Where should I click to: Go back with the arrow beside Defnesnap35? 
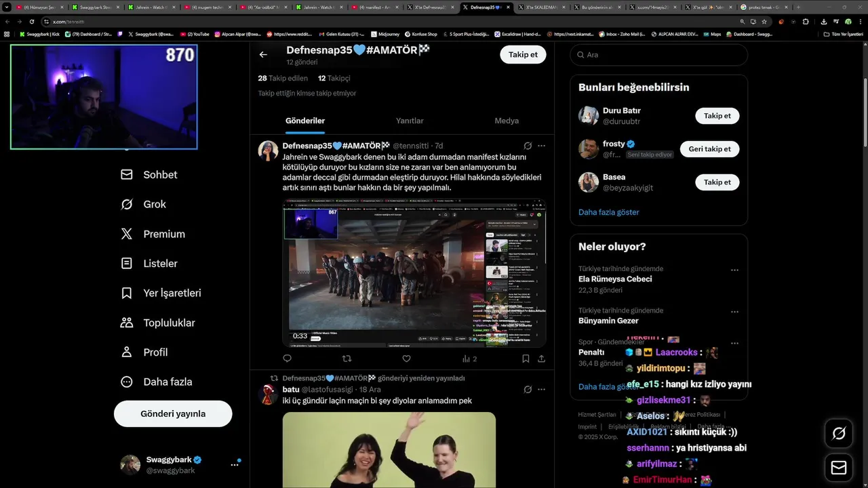tap(263, 54)
